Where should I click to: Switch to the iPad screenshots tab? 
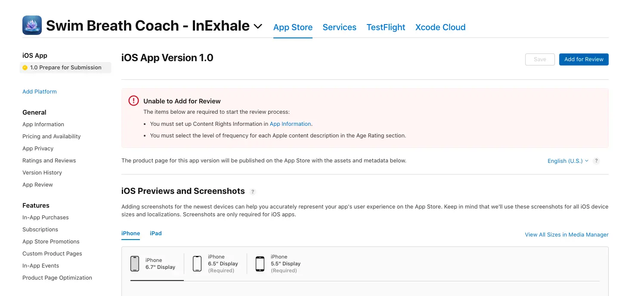pyautogui.click(x=156, y=233)
